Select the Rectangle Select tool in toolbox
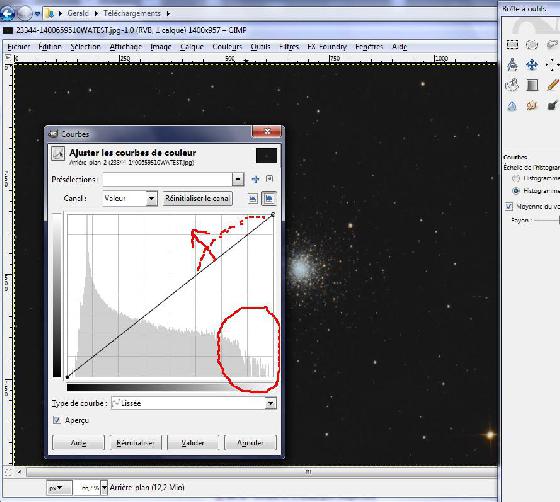Viewport: 560px width, 502px height. click(x=512, y=44)
